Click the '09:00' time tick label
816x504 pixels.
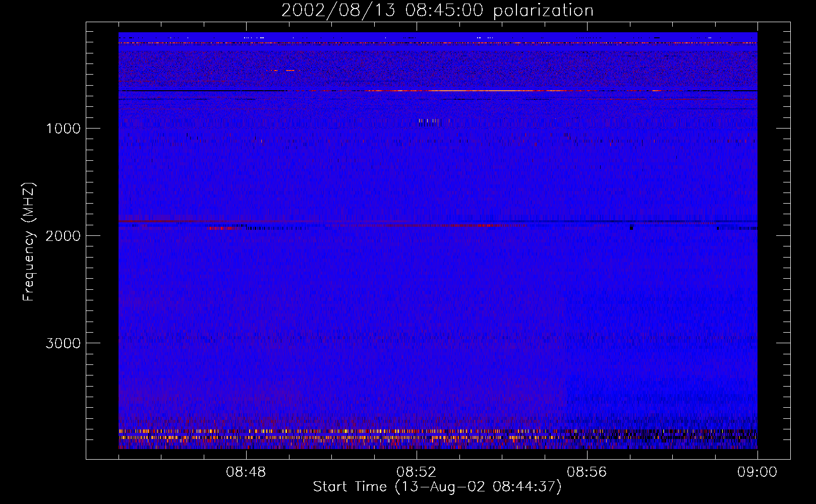click(x=757, y=472)
